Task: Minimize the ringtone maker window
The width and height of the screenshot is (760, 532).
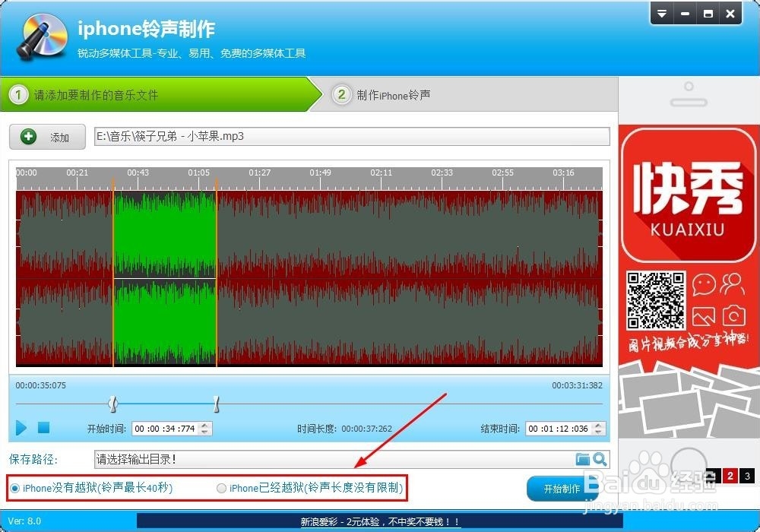Action: click(x=685, y=14)
